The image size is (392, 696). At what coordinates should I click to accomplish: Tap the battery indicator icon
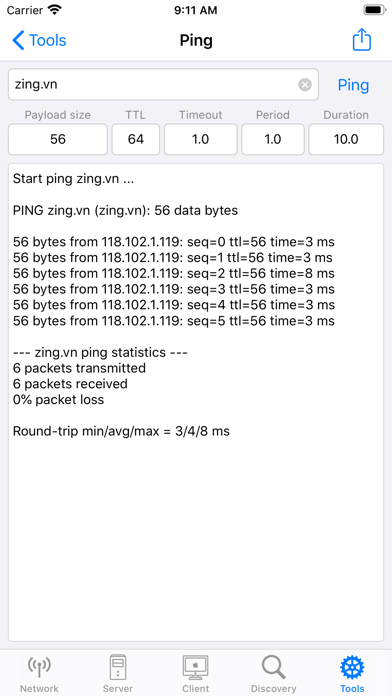point(375,10)
